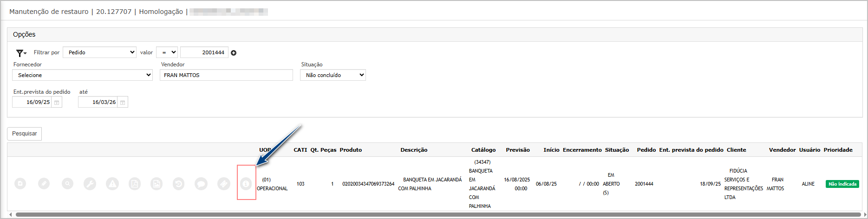Open the Fornecedor 'Selecione' dropdown
The image size is (868, 219).
[x=82, y=75]
